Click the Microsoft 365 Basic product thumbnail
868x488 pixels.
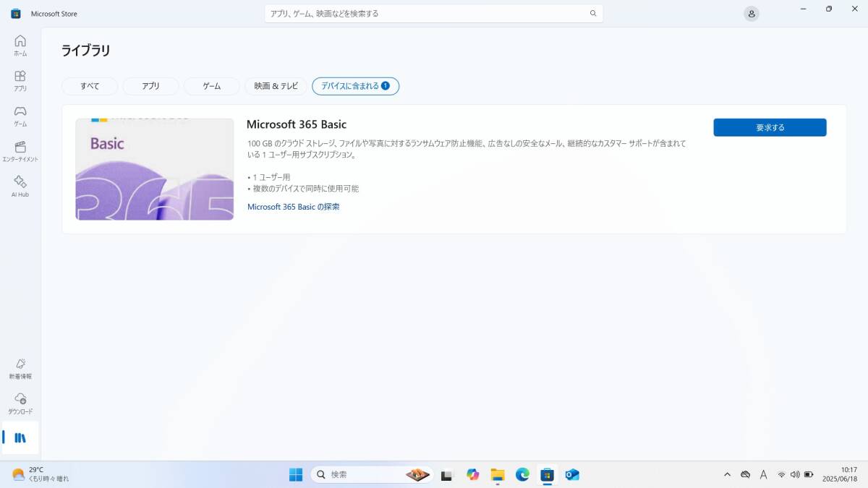[x=154, y=168]
